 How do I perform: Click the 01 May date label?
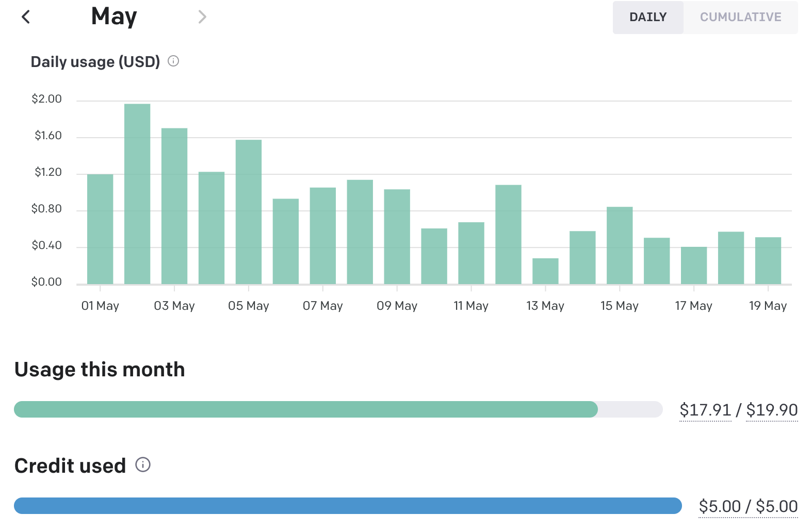100,306
